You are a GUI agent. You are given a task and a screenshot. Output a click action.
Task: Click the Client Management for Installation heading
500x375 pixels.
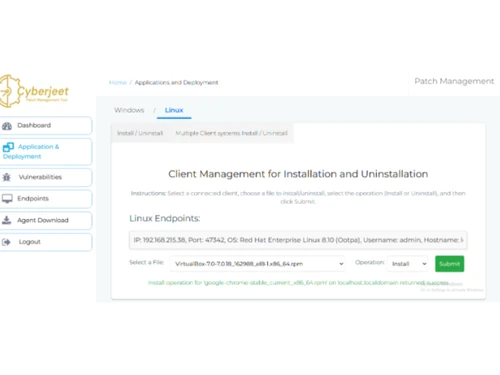(298, 174)
